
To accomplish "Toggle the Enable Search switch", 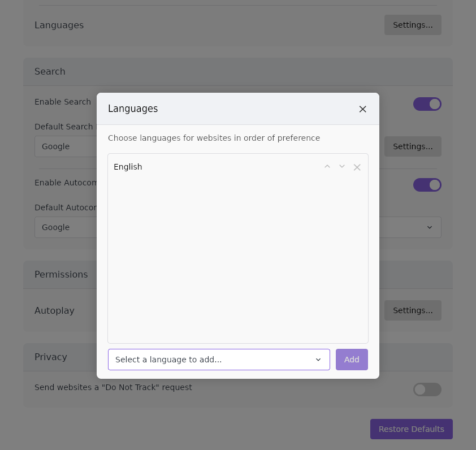I will click(x=427, y=104).
